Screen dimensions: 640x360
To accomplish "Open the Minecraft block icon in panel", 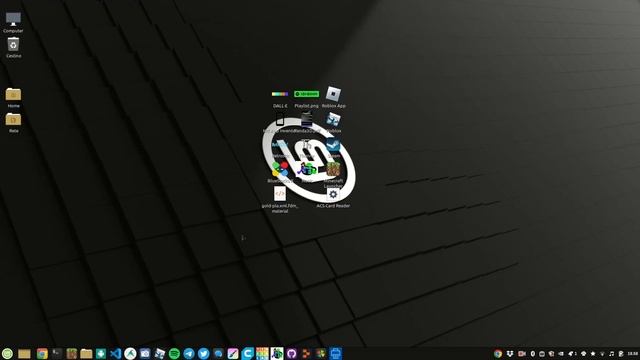I will 71,353.
